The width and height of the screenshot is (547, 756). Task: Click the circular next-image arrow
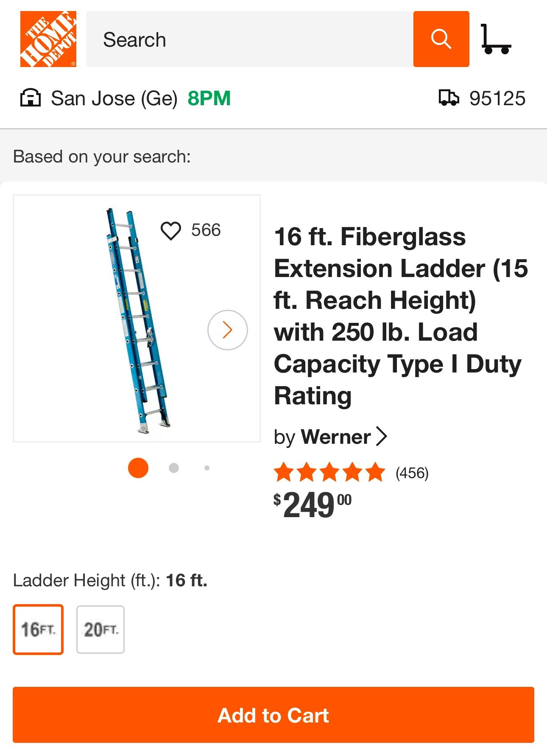pos(228,329)
